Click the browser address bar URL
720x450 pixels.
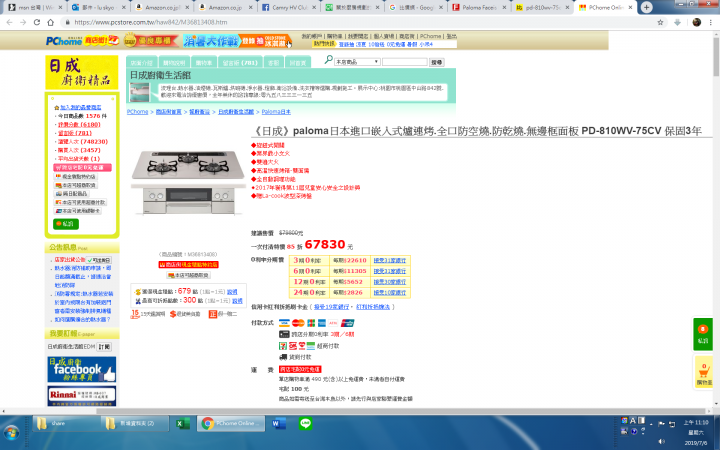click(x=151, y=22)
